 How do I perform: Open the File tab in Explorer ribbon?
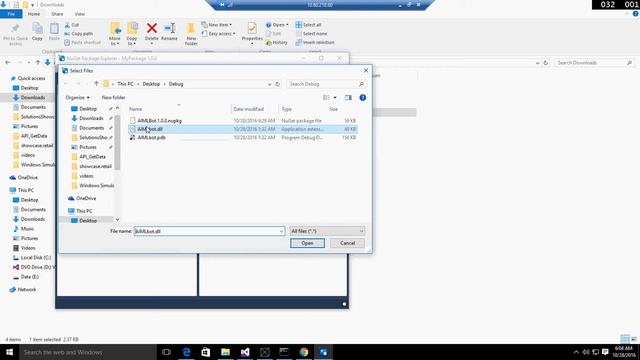pos(11,14)
